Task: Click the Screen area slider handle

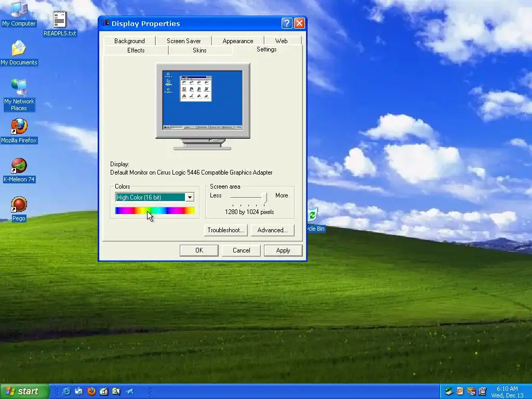Action: [264, 197]
